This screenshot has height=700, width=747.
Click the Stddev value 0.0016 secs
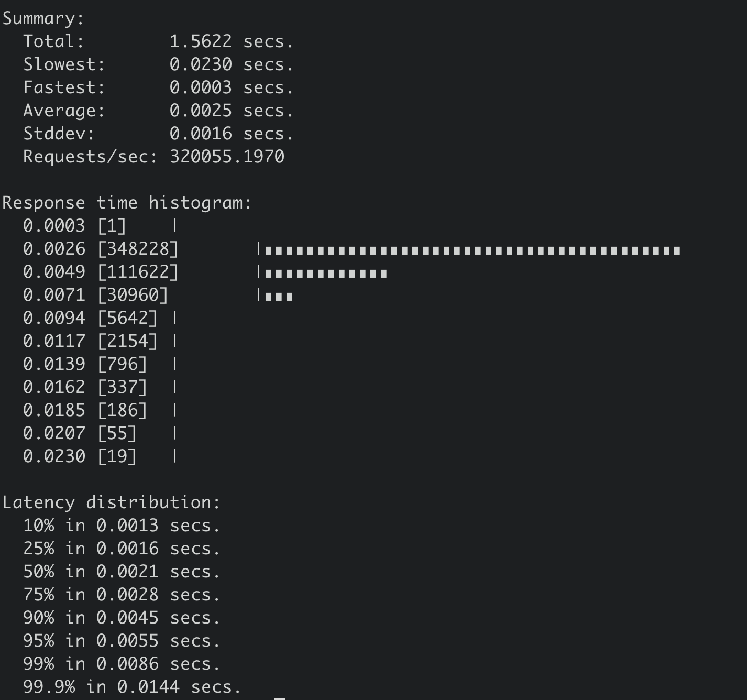[231, 134]
